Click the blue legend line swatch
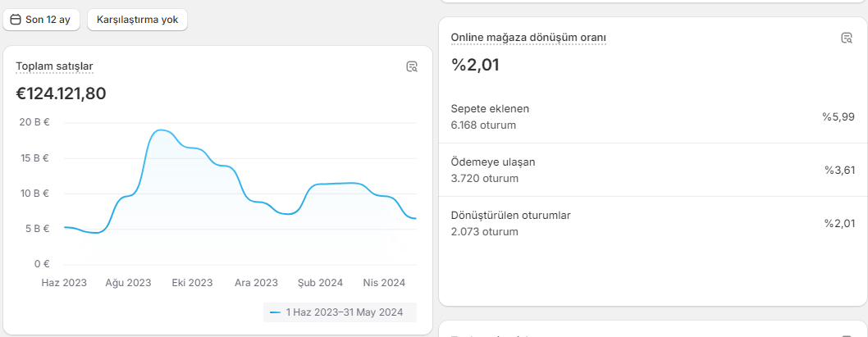 [275, 312]
